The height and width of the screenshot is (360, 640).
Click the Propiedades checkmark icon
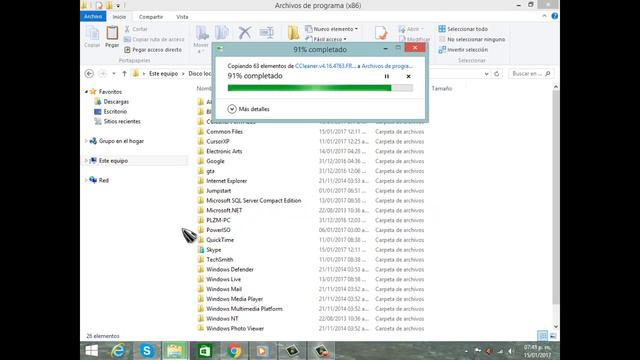381,33
